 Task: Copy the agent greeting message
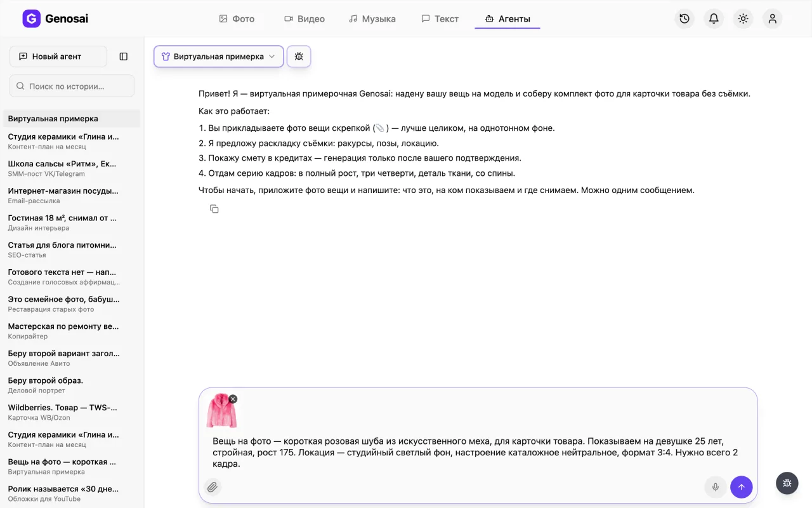[x=214, y=209]
